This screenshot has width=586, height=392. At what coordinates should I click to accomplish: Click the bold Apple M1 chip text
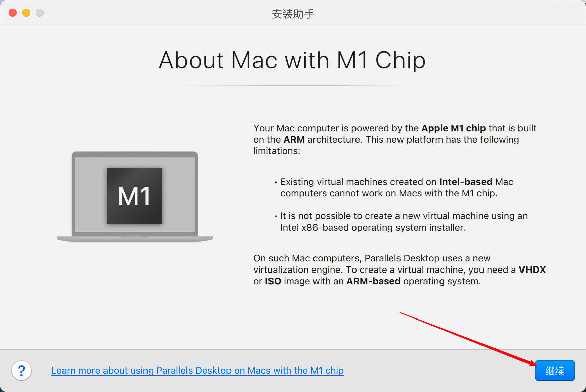pyautogui.click(x=454, y=128)
